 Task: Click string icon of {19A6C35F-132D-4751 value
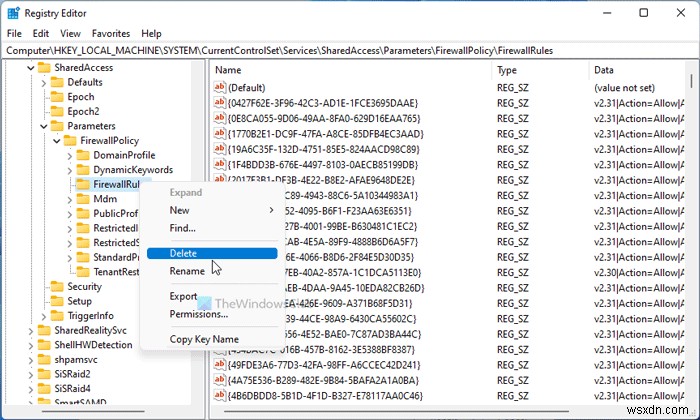coord(219,149)
